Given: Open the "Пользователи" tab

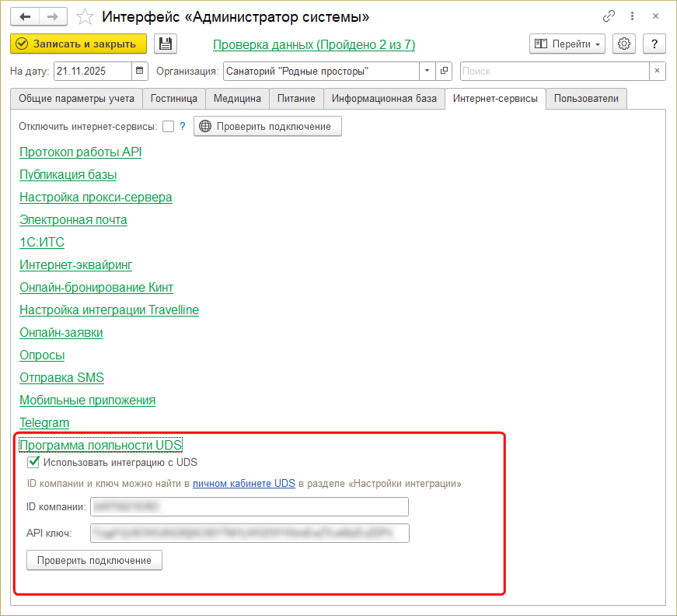Looking at the screenshot, I should (586, 99).
